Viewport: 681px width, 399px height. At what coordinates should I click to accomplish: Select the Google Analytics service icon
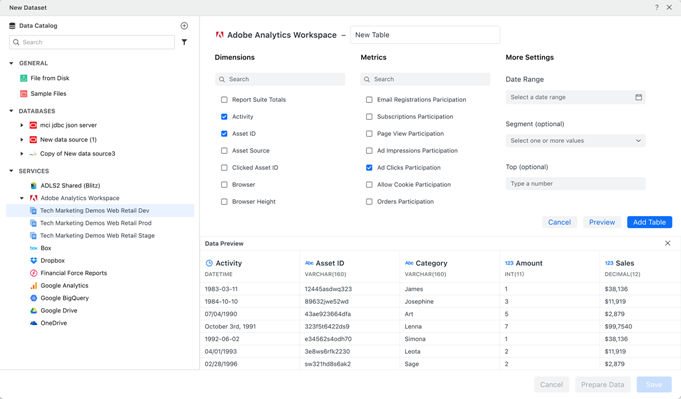click(x=33, y=286)
